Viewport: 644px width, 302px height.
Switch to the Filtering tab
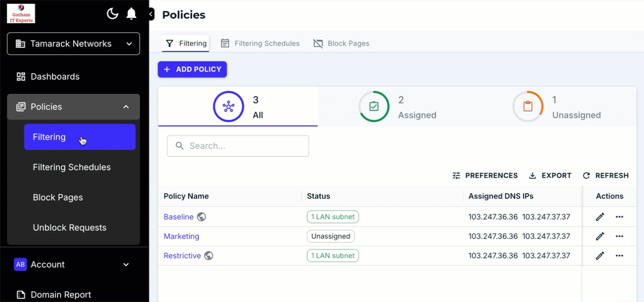(186, 43)
